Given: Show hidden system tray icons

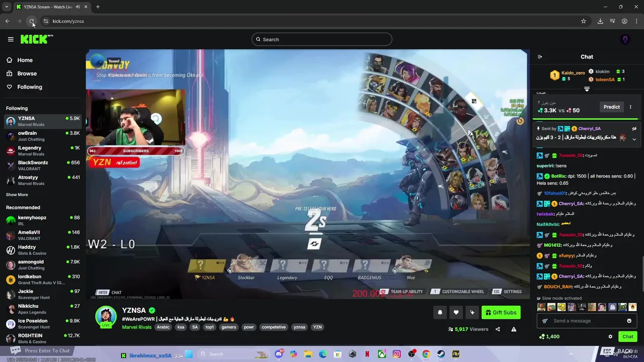Looking at the screenshot, I should coord(571,354).
